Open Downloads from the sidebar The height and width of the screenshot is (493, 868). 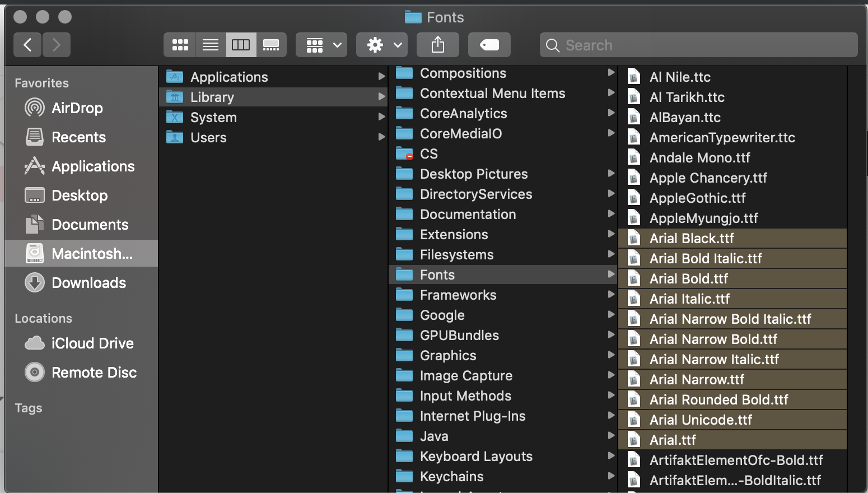click(x=81, y=283)
